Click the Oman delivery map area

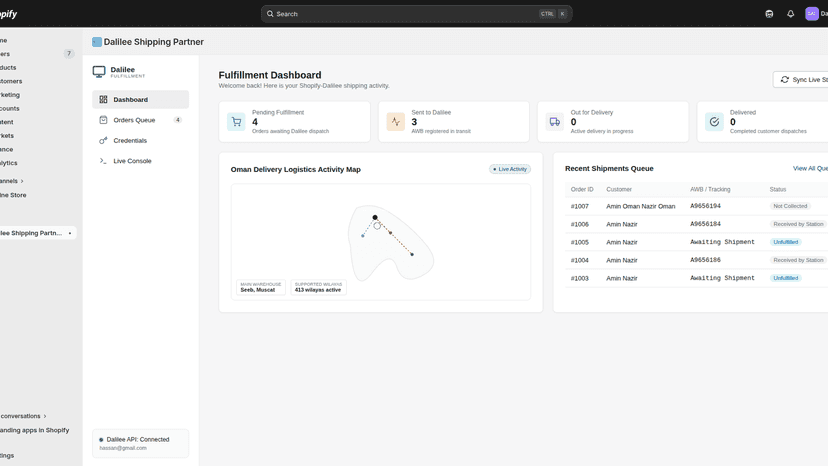381,242
